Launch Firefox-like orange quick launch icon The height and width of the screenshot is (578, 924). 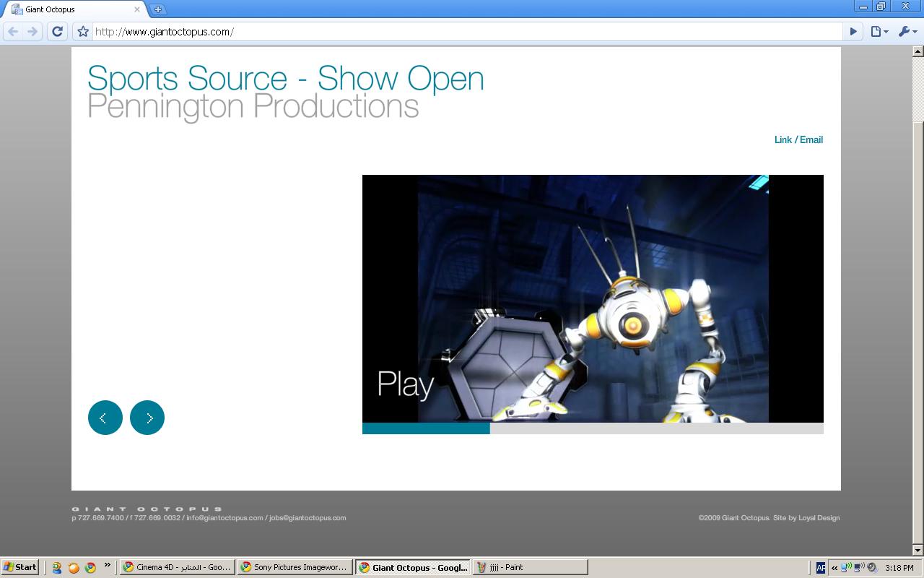tap(74, 568)
